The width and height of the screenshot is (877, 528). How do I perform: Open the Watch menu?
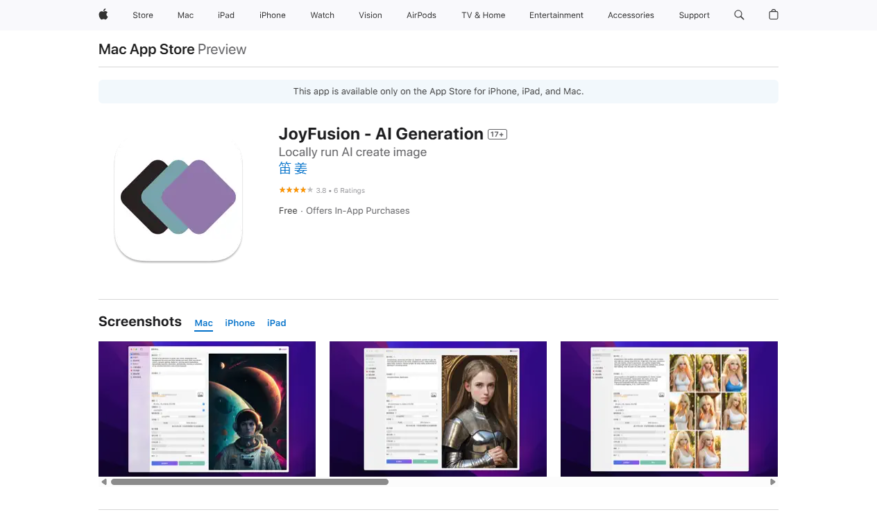[322, 15]
